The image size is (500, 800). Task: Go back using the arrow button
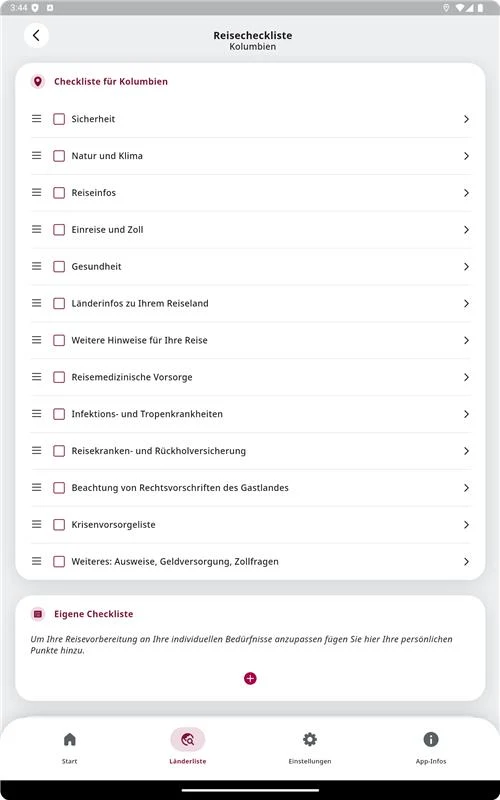click(36, 36)
